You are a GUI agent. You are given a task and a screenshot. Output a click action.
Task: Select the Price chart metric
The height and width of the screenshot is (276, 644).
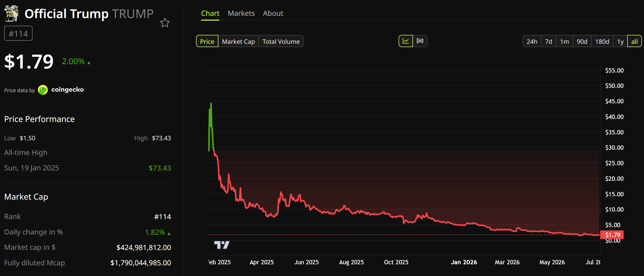coord(207,41)
